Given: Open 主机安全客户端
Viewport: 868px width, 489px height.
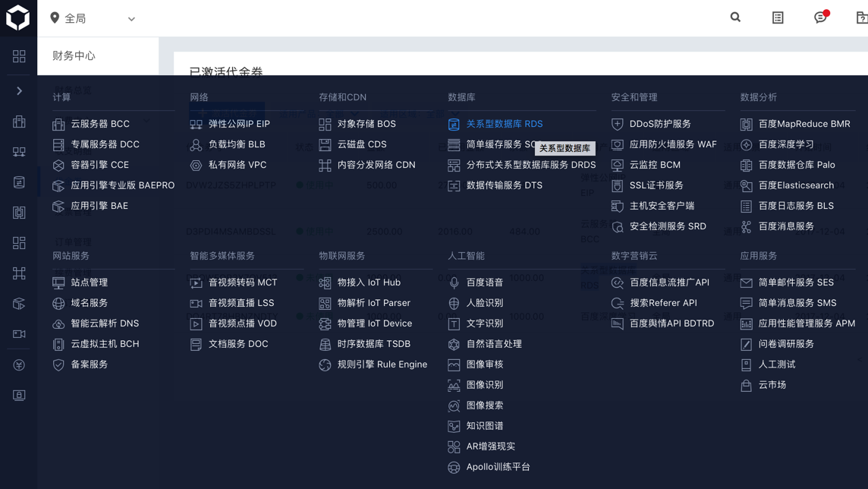Looking at the screenshot, I should point(662,206).
